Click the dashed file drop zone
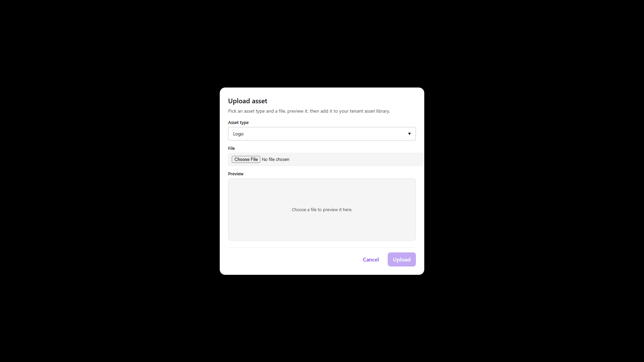The image size is (644, 362). [325, 159]
